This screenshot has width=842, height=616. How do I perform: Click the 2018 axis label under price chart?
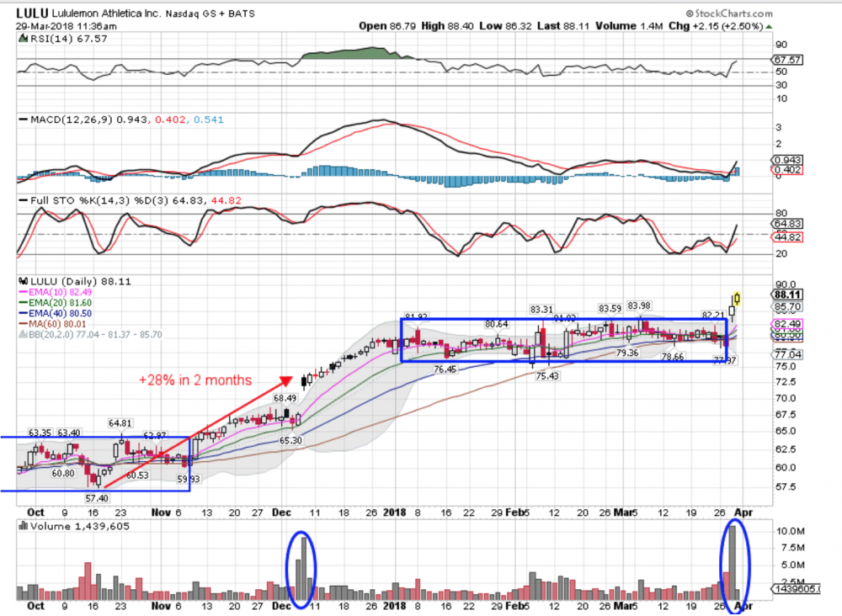click(394, 512)
